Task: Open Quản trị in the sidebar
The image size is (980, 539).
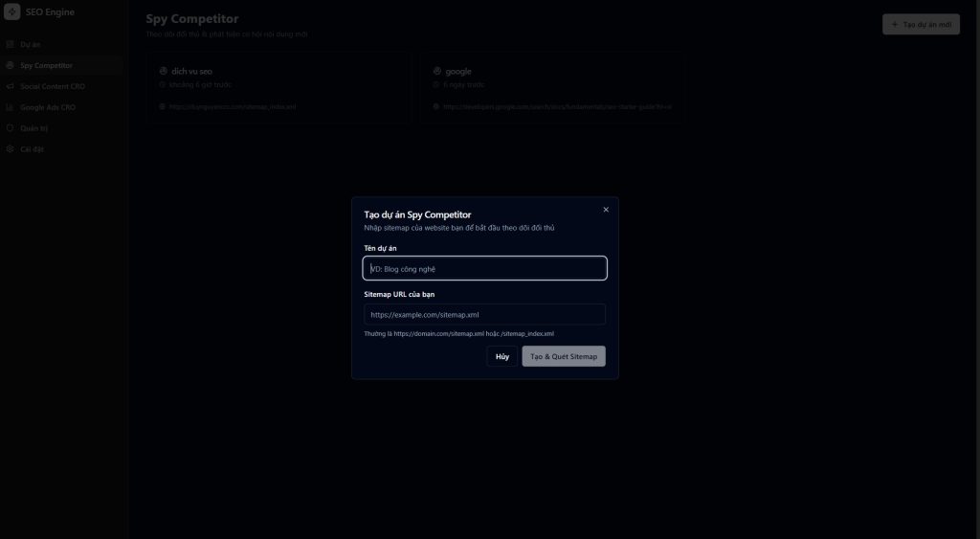Action: point(62,128)
